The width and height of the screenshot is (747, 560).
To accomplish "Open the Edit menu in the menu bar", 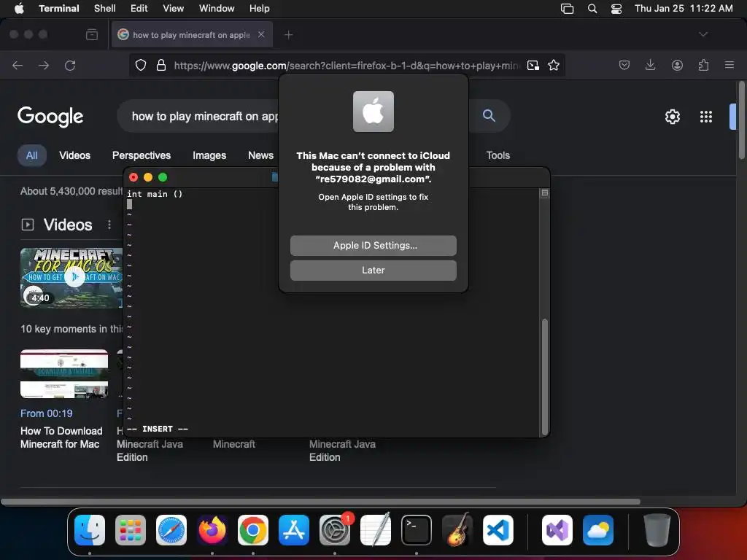I will (x=139, y=9).
